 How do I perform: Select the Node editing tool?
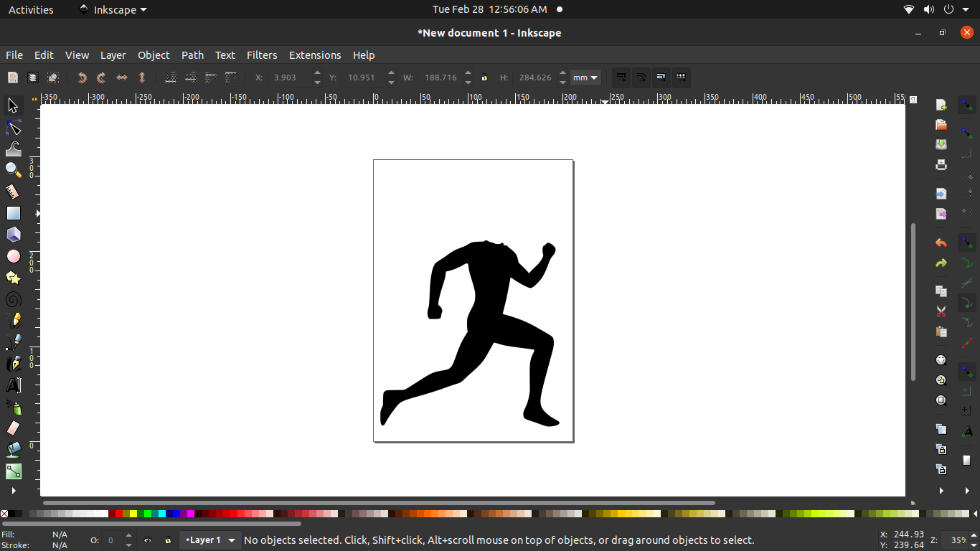[12, 127]
